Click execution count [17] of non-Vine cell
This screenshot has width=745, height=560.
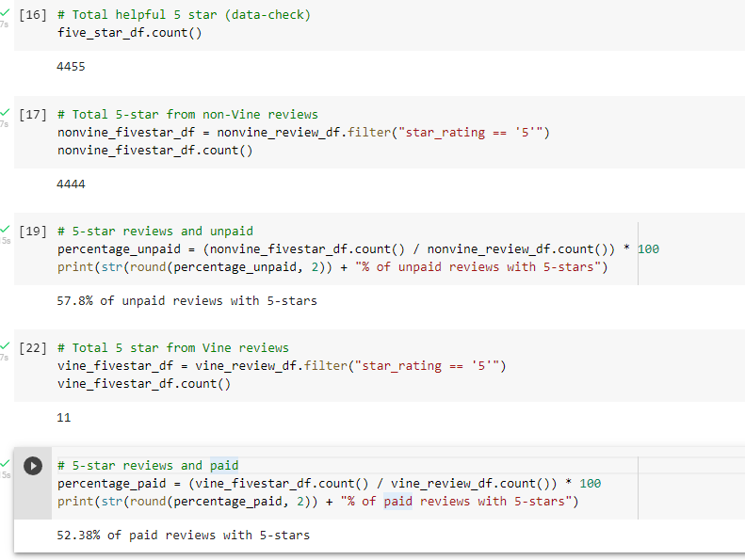[33, 115]
